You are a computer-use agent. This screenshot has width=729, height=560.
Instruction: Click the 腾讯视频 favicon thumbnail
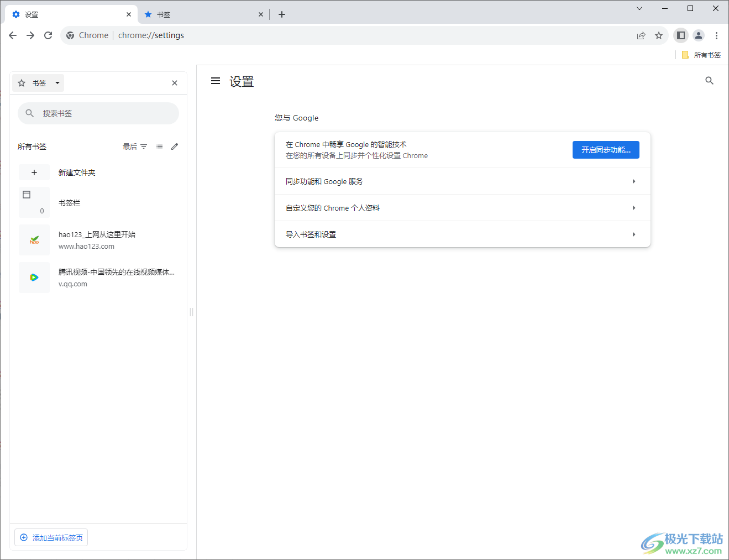coord(34,278)
